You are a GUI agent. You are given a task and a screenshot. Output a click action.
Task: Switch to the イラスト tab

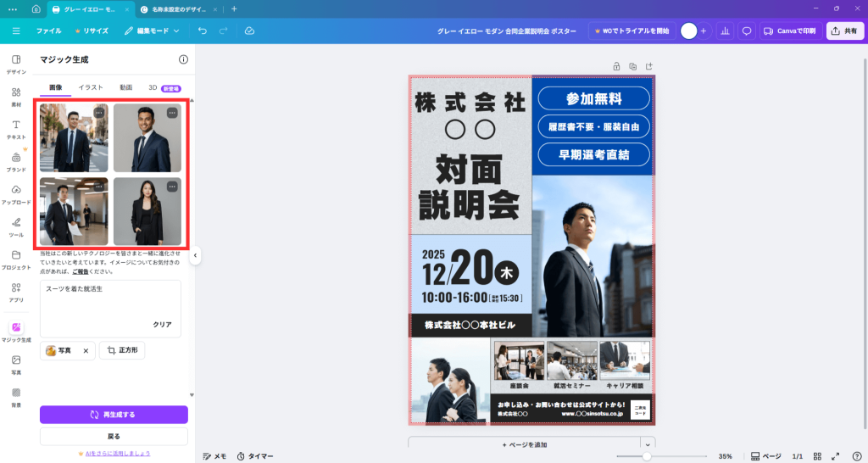91,87
